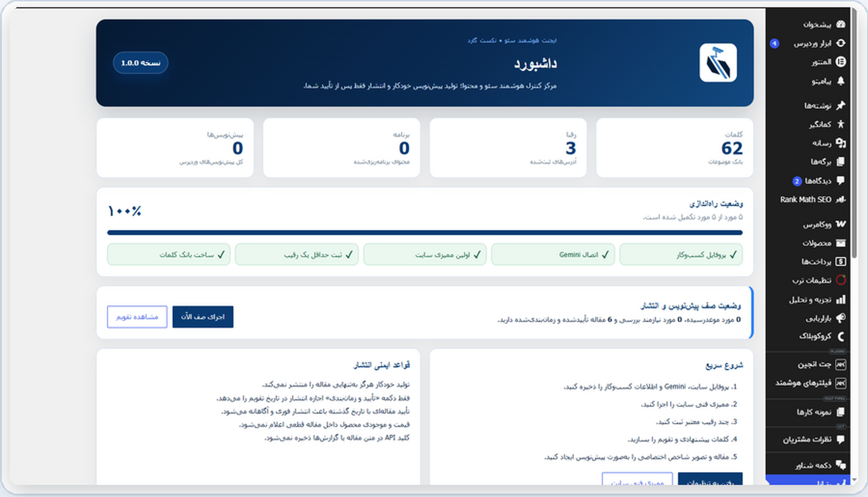Click the Rank Math SEO chart icon
Screen dimensions: 868x497
tap(841, 199)
